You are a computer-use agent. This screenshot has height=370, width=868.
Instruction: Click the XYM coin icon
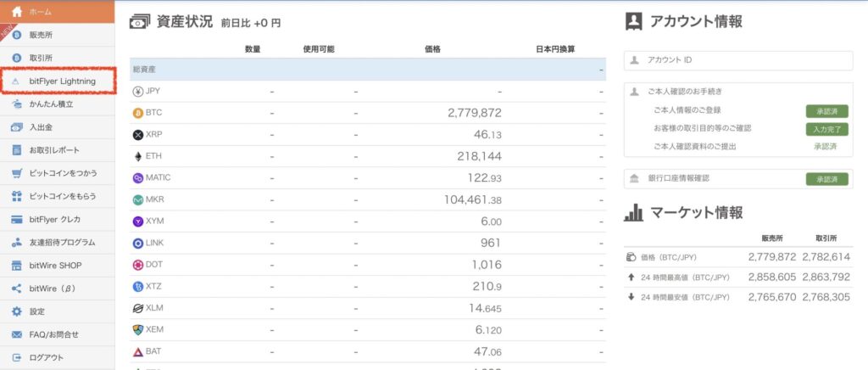pos(138,221)
